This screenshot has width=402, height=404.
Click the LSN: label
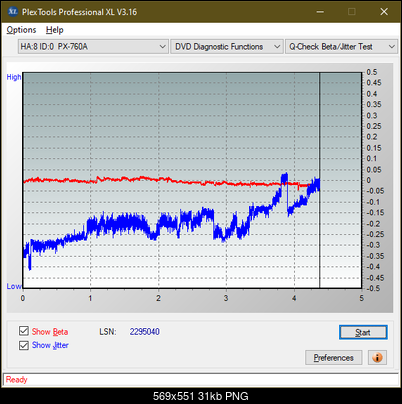108,332
